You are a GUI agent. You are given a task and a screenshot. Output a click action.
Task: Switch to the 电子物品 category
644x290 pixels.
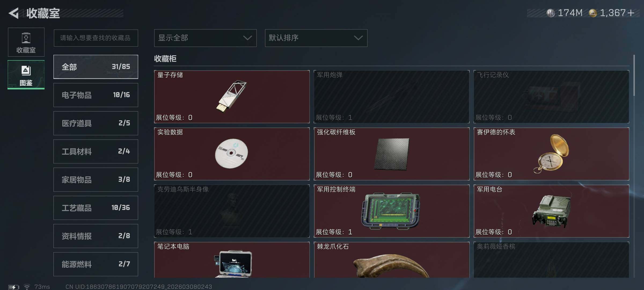pos(96,95)
